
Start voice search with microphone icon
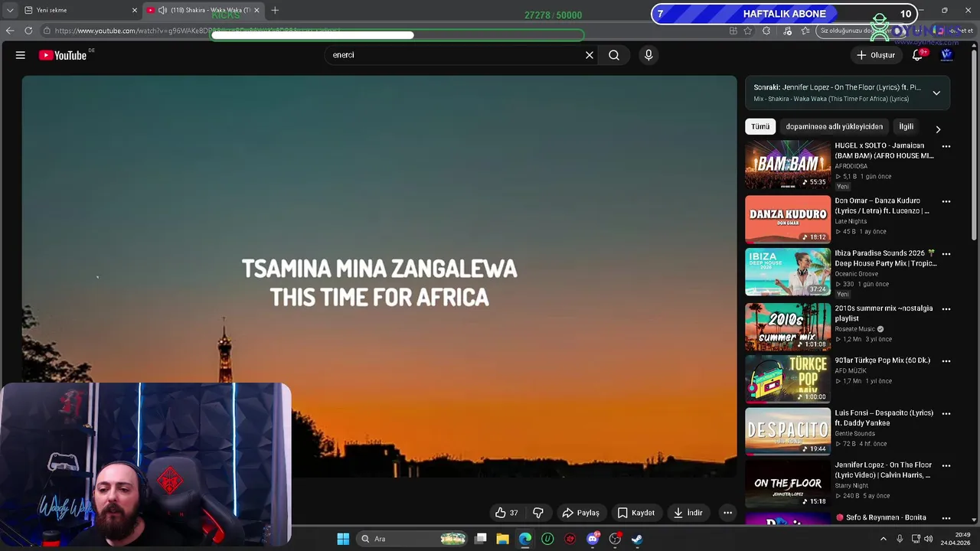(x=648, y=55)
